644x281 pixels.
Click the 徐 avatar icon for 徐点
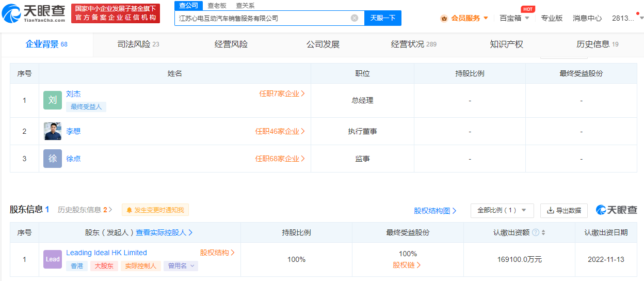tap(53, 159)
